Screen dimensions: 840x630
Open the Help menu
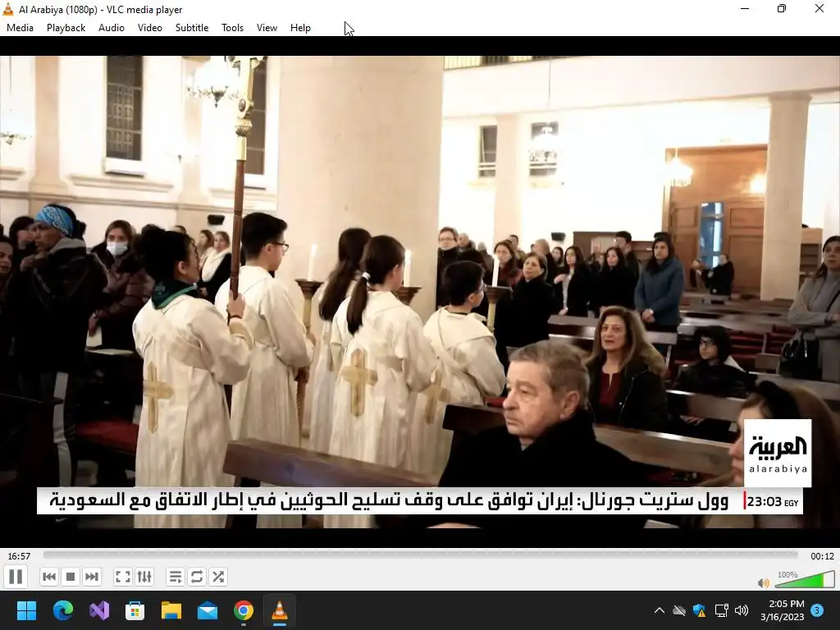coord(300,28)
